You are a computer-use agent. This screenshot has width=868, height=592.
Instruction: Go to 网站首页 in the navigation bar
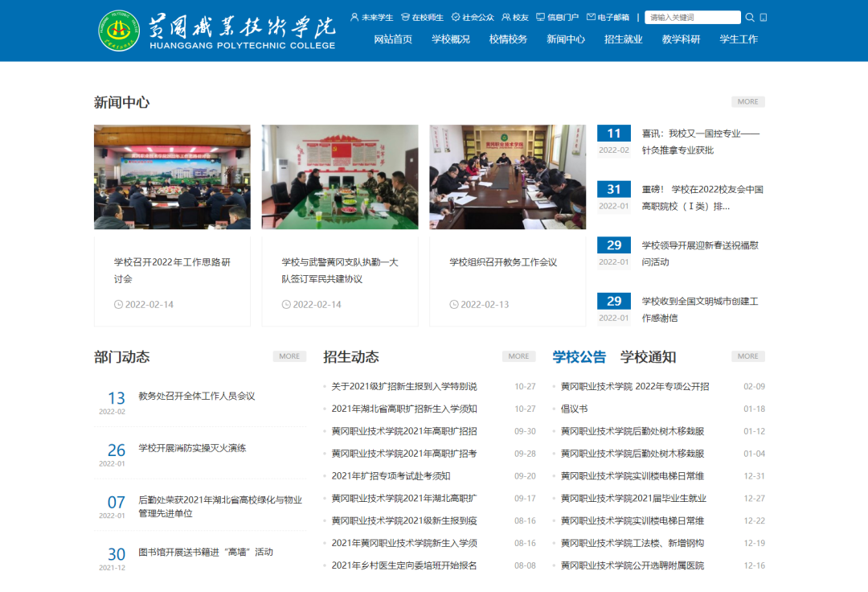tap(393, 39)
